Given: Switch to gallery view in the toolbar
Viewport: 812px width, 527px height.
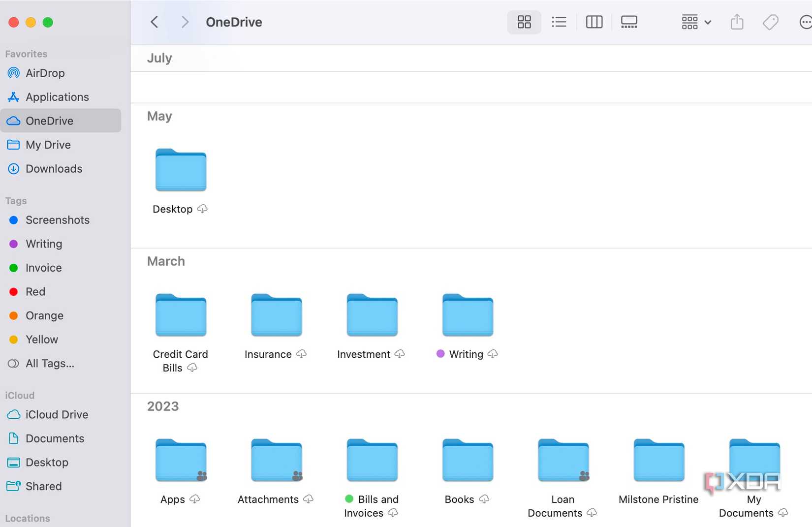Looking at the screenshot, I should 629,22.
